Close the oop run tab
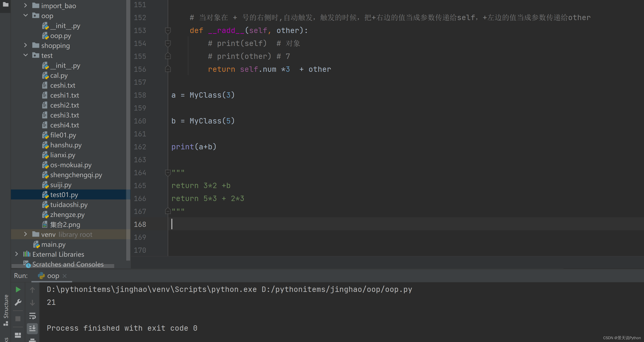Viewport: 644px width, 342px height. 65,276
